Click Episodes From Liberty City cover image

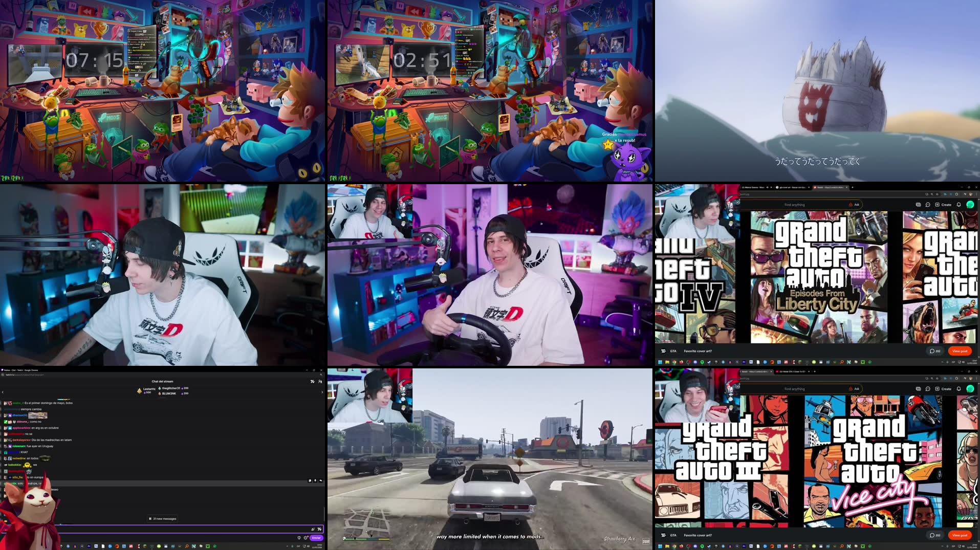pos(819,277)
